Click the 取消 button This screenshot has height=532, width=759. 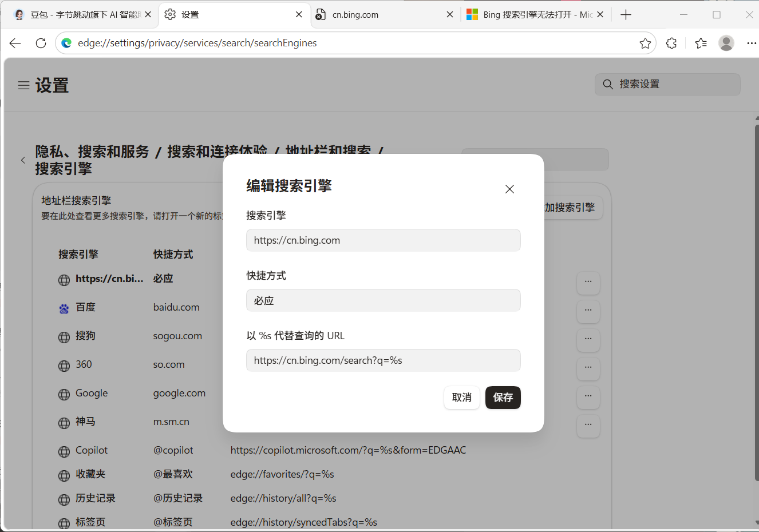click(x=461, y=398)
